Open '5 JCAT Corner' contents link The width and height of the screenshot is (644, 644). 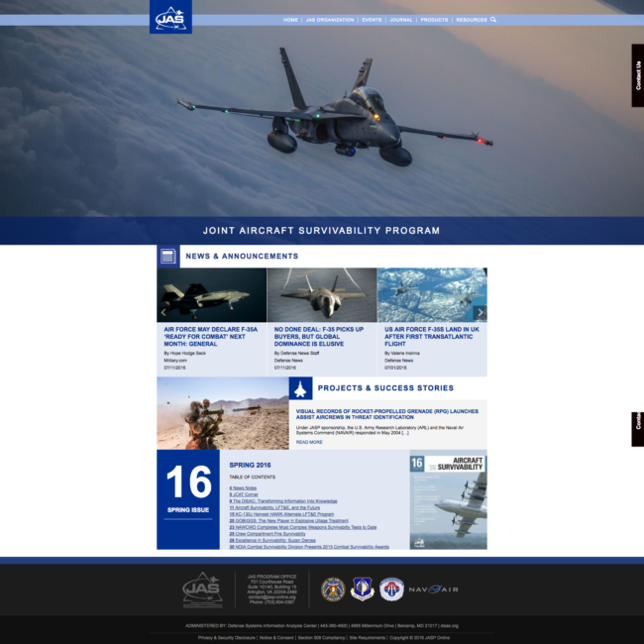244,494
